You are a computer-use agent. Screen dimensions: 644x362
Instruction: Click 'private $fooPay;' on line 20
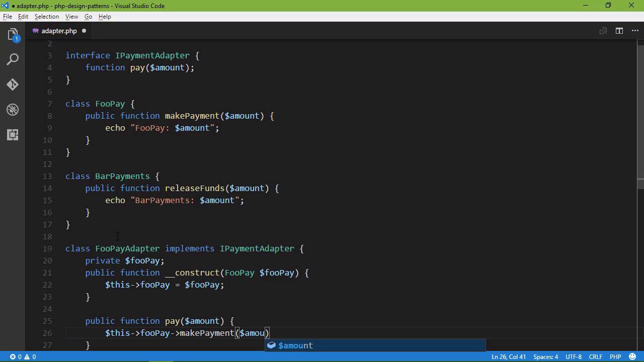pyautogui.click(x=125, y=260)
